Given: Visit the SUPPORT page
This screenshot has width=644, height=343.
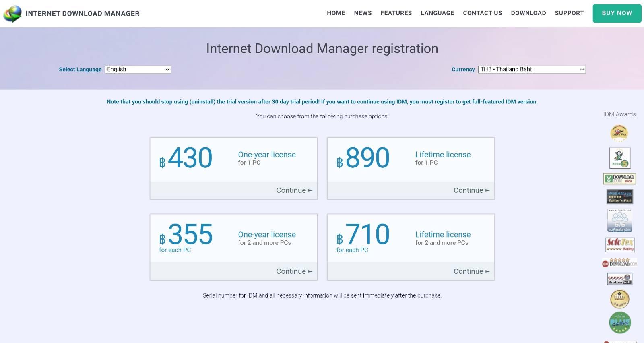Looking at the screenshot, I should pos(569,13).
